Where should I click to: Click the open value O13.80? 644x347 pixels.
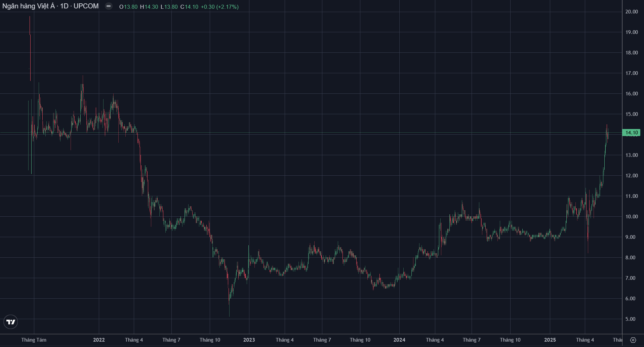128,7
